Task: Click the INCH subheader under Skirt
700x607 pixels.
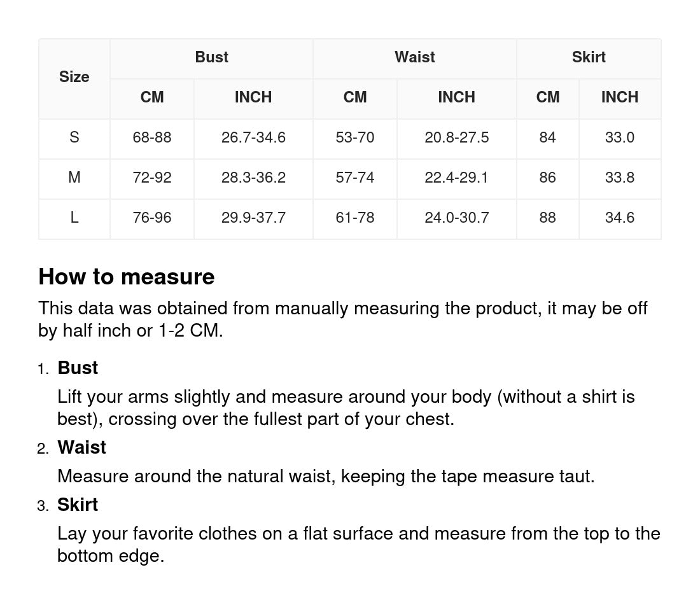Action: (x=619, y=97)
